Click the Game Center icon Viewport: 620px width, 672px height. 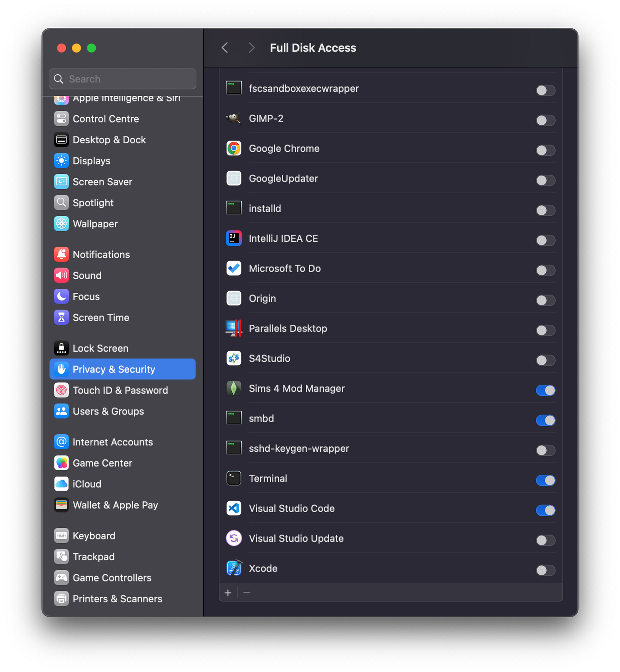pyautogui.click(x=62, y=463)
